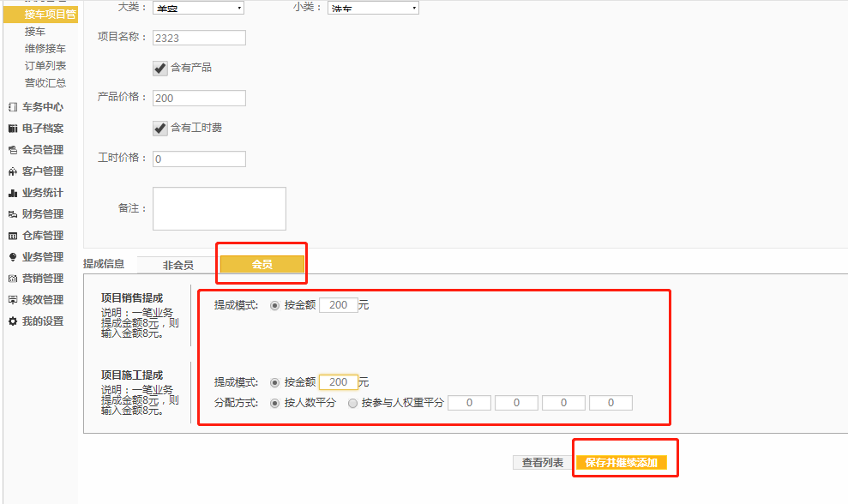Click the 备注 text area
The image size is (848, 504).
pyautogui.click(x=219, y=208)
